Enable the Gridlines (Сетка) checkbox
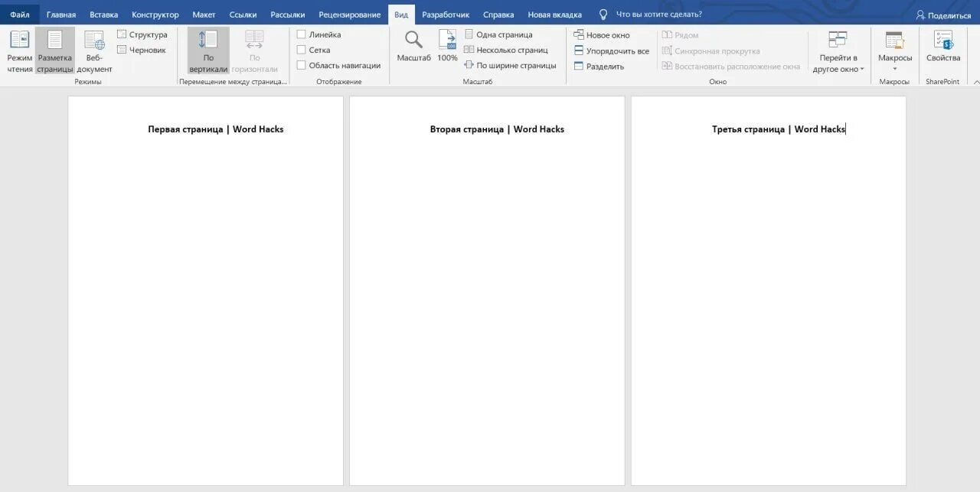980x492 pixels. [301, 50]
